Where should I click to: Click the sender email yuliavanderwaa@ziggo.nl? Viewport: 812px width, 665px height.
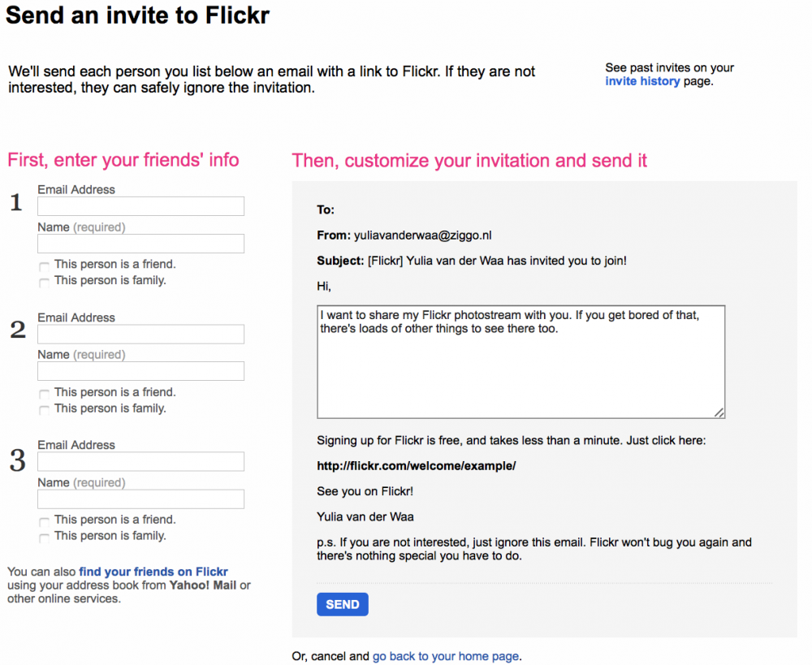coord(422,235)
